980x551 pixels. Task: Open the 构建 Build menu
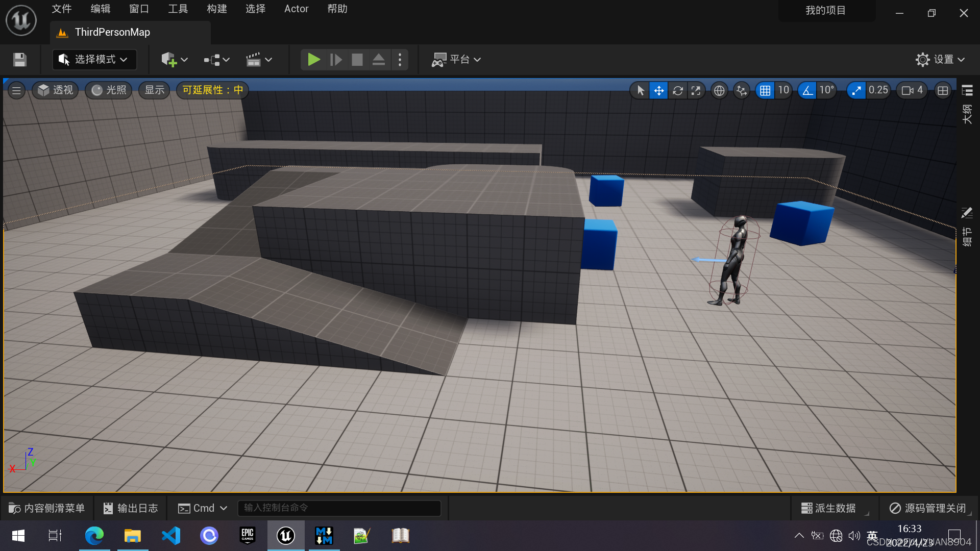pyautogui.click(x=217, y=9)
